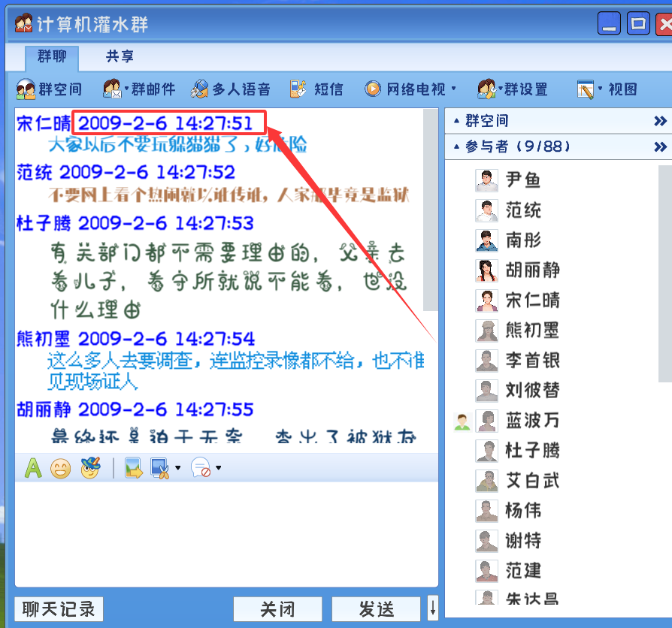
Task: Click sender name 熊初墨 in chat
Action: tap(44, 340)
